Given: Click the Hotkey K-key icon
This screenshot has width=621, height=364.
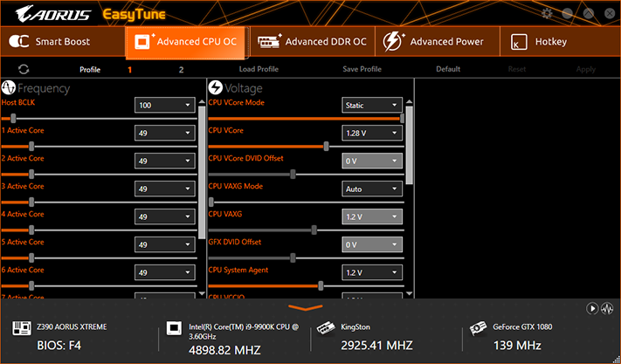Looking at the screenshot, I should tap(519, 42).
